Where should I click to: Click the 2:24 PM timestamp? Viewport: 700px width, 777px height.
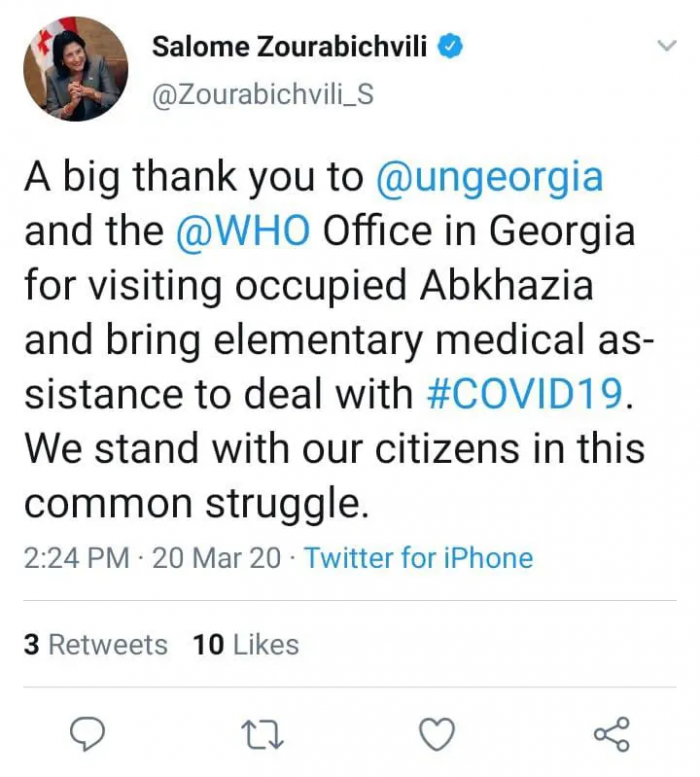coord(76,557)
